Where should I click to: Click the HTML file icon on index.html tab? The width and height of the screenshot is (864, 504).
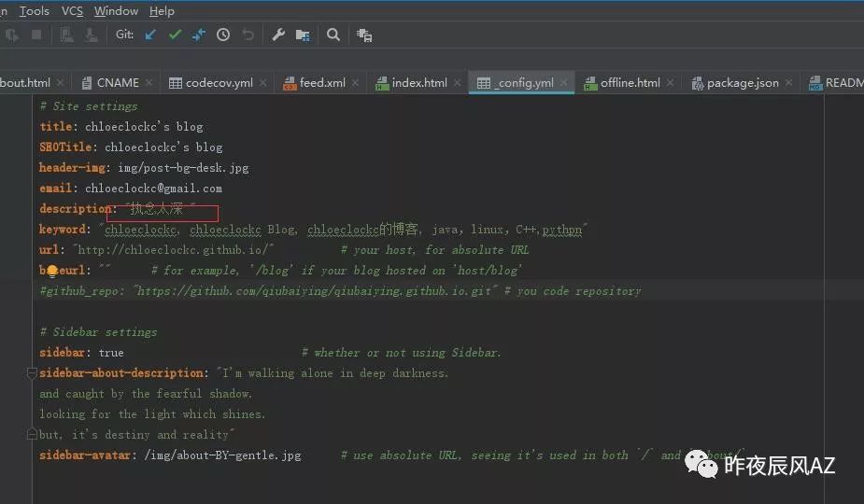(382, 83)
